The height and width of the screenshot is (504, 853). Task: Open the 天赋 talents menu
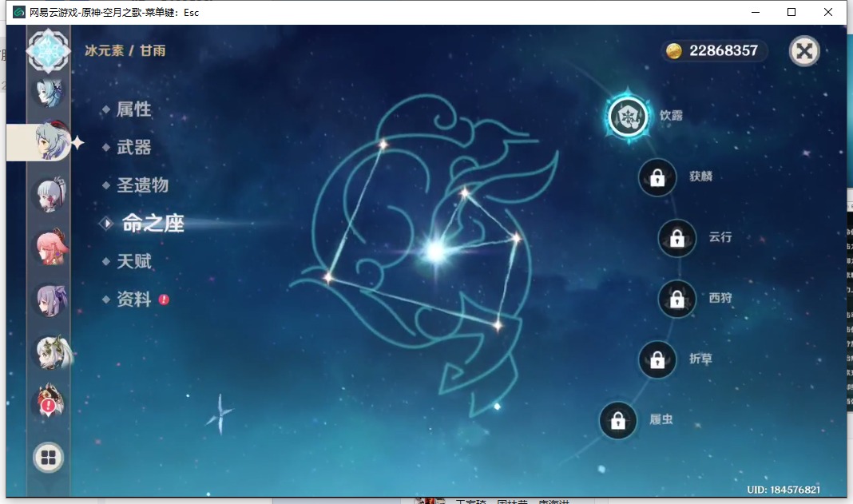[134, 261]
